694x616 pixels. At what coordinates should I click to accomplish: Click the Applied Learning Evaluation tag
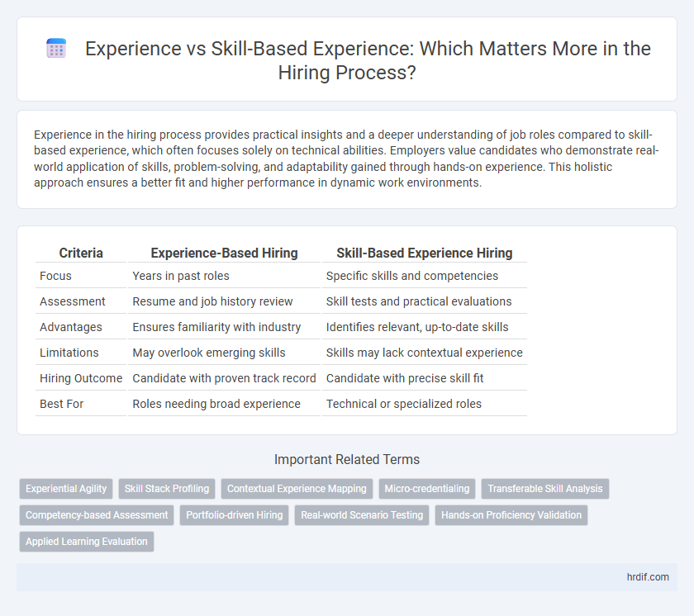(x=87, y=542)
